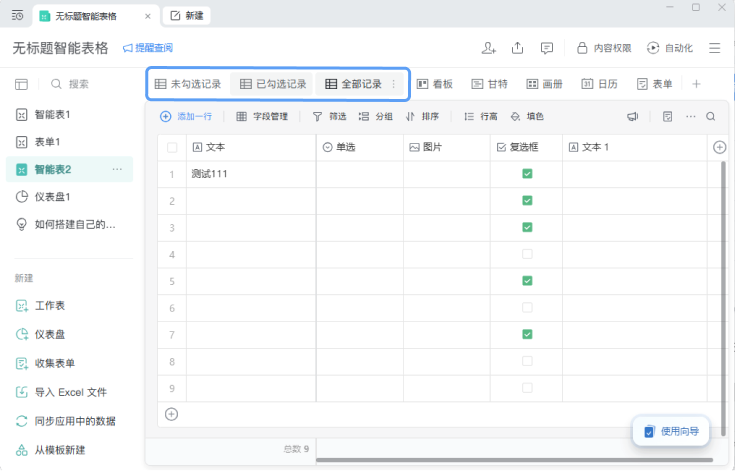Screen dimensions: 735x471
Task: Click the announcement megaphone icon in toolbar
Action: point(633,116)
